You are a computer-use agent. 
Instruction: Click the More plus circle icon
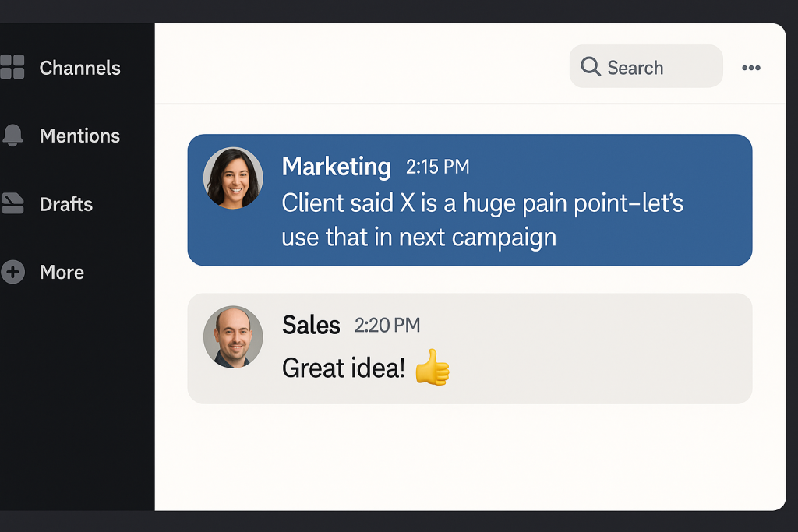(x=12, y=272)
